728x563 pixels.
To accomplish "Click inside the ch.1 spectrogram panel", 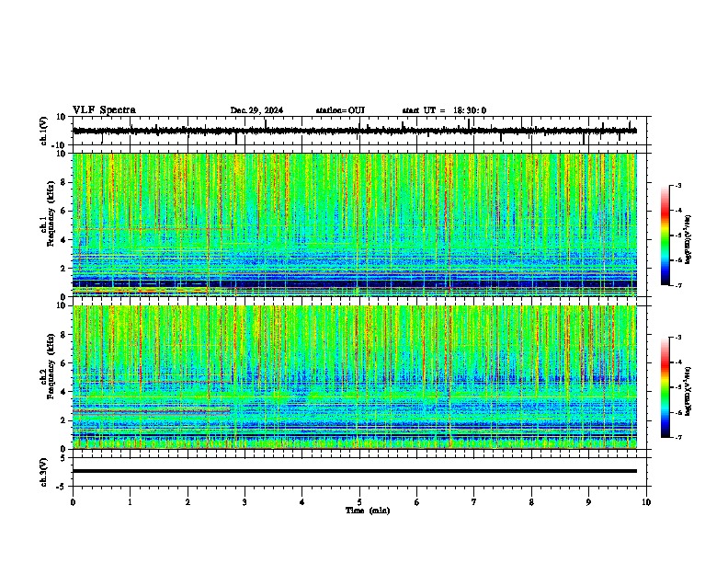I will point(355,224).
